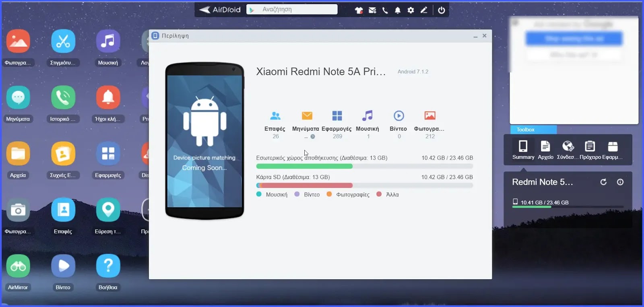The width and height of the screenshot is (644, 307).
Task: Click the pencil edit icon in top bar
Action: pyautogui.click(x=424, y=10)
